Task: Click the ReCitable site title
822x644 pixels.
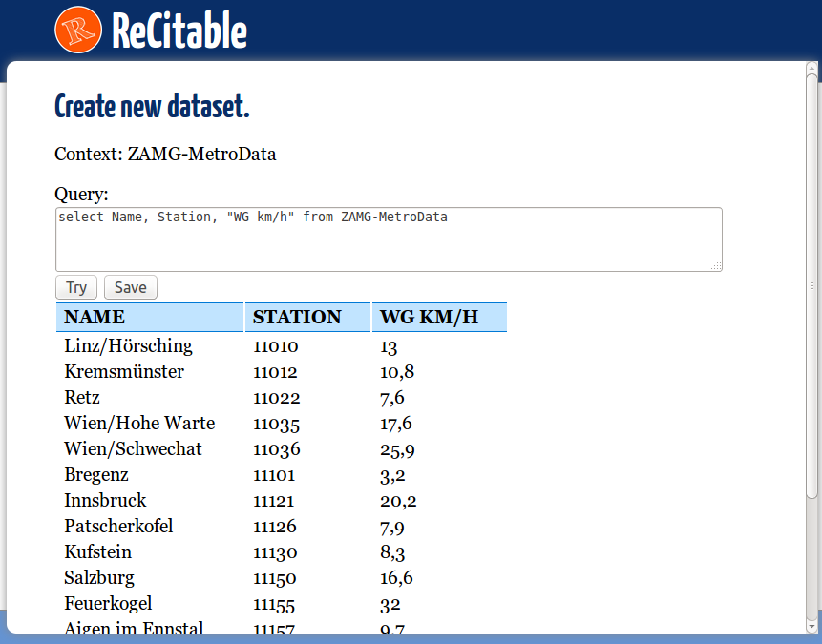Action: click(179, 31)
